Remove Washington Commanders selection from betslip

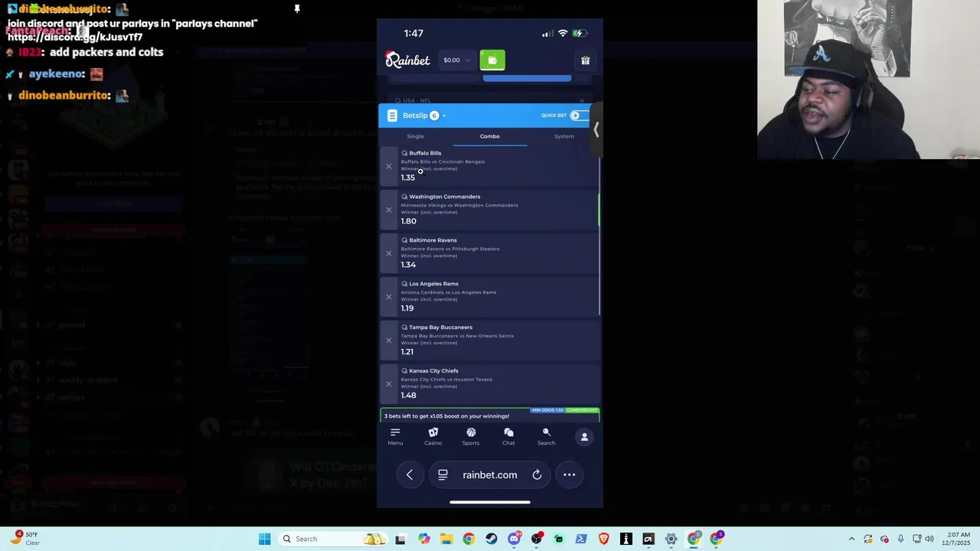click(x=389, y=210)
